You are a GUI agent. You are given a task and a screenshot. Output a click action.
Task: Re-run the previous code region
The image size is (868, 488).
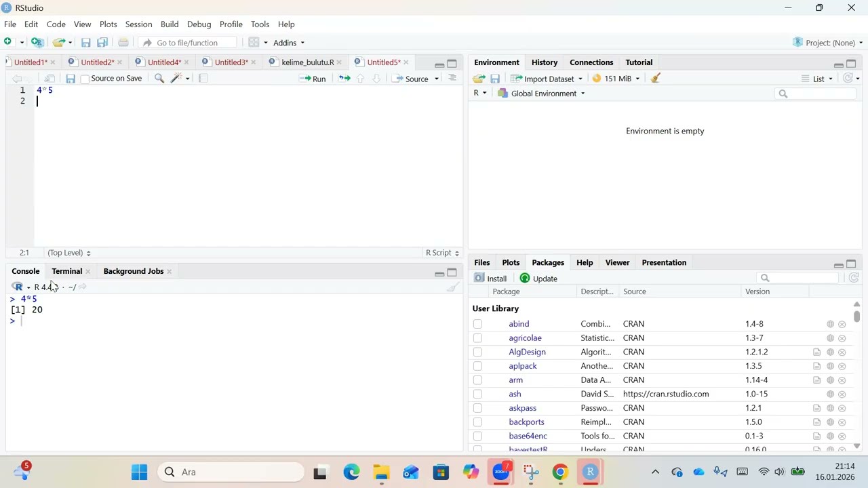click(x=344, y=79)
